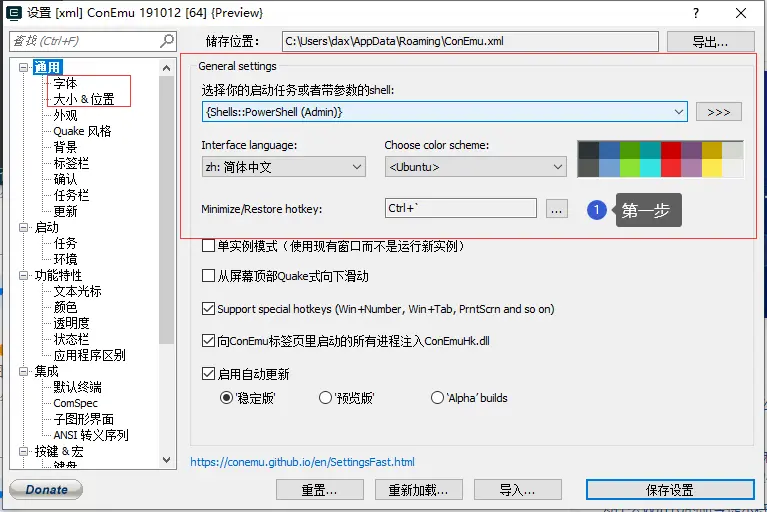Select 应用程序区别 tree item
The width and height of the screenshot is (767, 512).
click(x=89, y=356)
